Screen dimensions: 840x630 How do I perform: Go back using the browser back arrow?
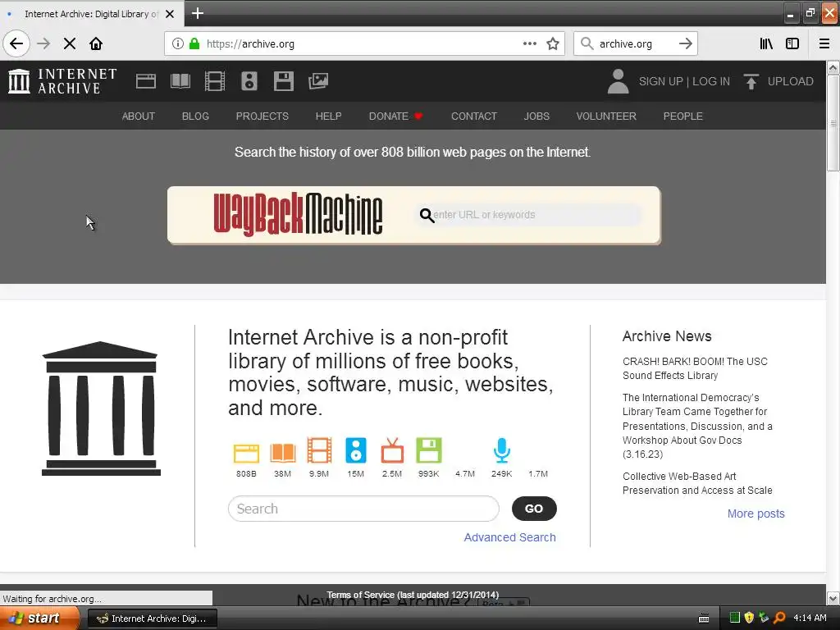coord(16,43)
